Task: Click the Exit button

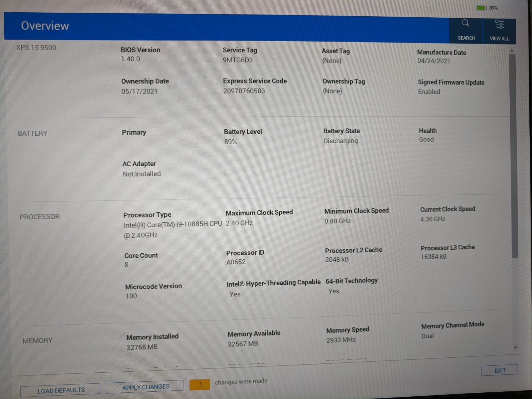Action: coord(499,370)
